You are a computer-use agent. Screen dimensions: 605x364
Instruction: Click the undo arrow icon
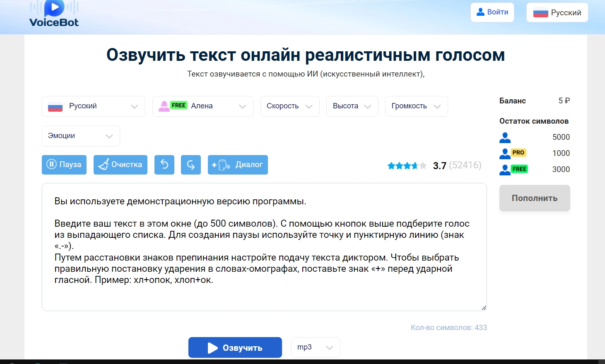164,165
